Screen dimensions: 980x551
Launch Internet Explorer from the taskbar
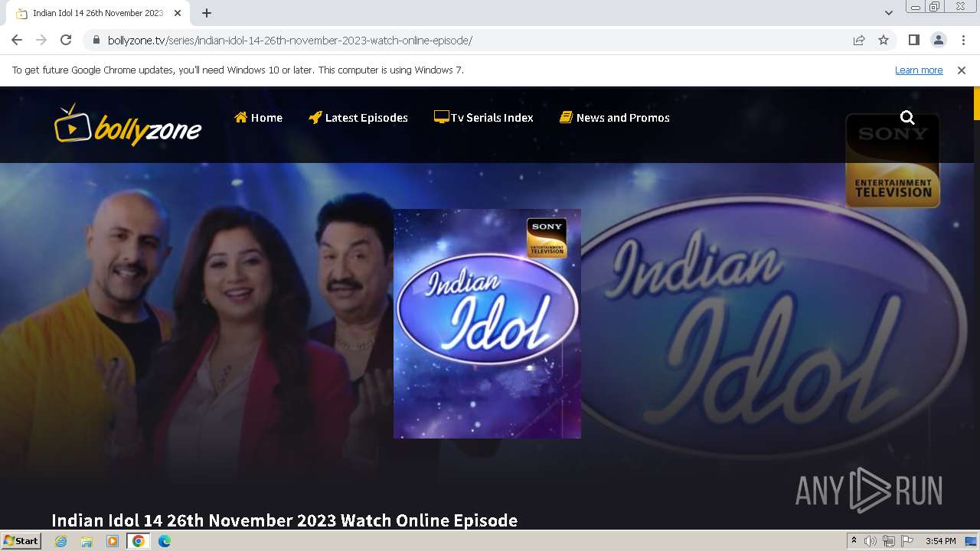[61, 541]
